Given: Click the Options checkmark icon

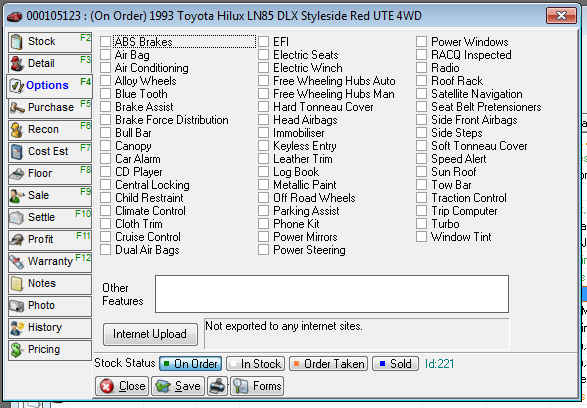Looking at the screenshot, I should pos(17,86).
